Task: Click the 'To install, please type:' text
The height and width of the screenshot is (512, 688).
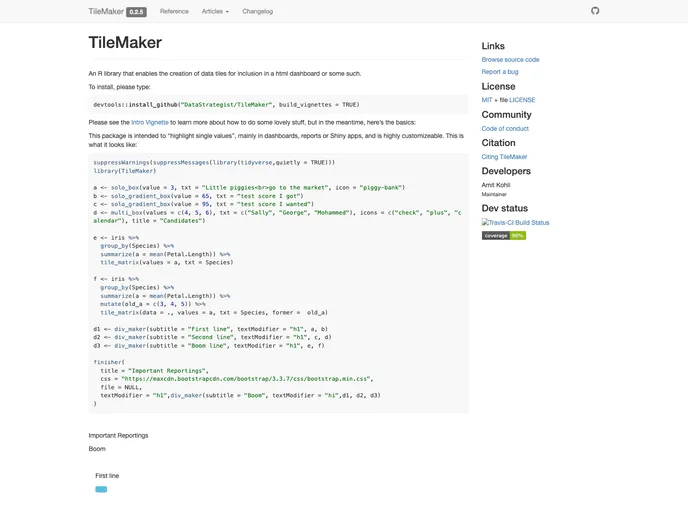Action: click(x=119, y=87)
